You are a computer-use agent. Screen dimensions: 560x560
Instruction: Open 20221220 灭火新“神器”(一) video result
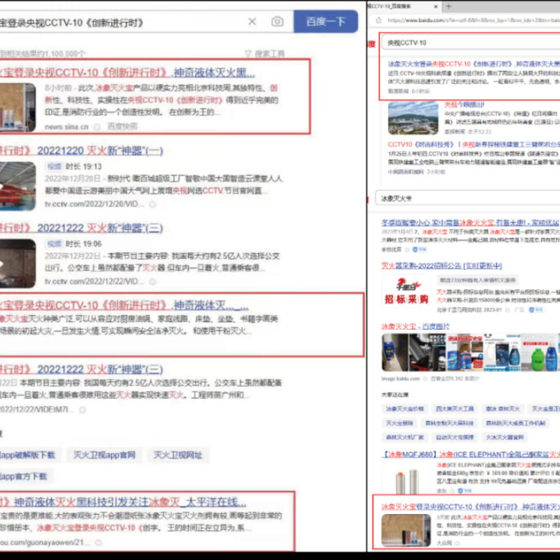point(81,151)
